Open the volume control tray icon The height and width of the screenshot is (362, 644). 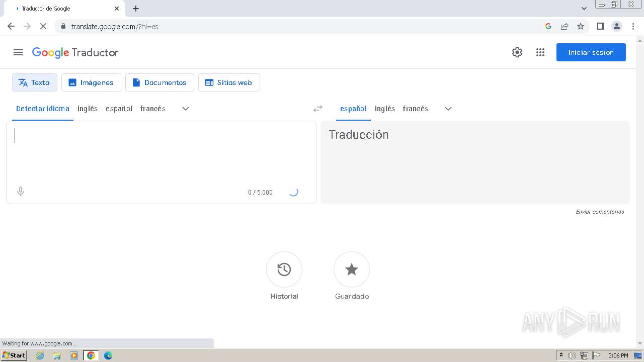(x=572, y=355)
